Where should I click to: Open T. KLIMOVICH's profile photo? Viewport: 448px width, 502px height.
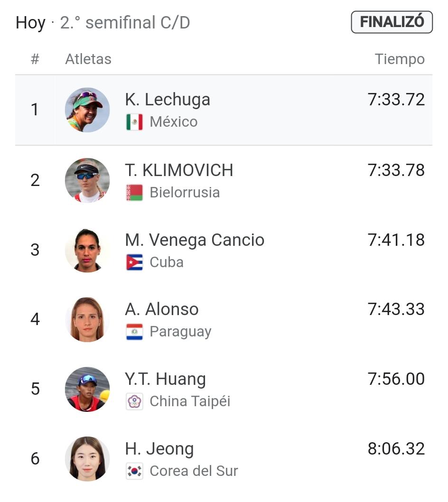coord(87,180)
